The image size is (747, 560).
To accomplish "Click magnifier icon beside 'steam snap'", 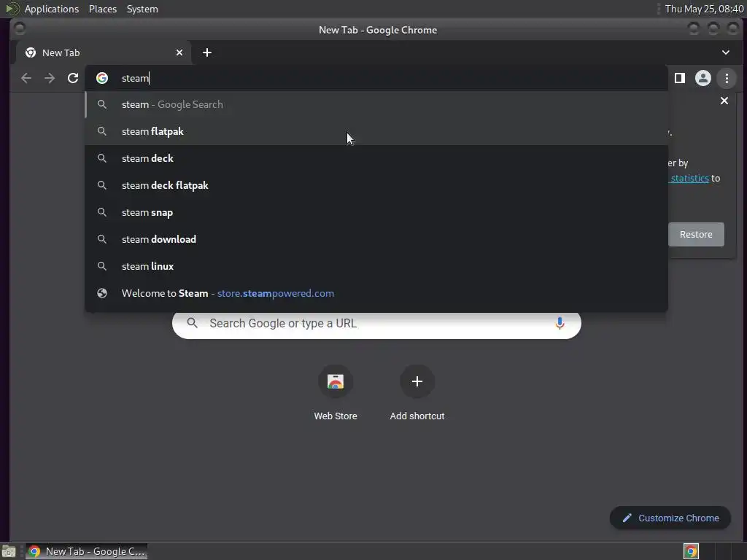I will [x=102, y=212].
